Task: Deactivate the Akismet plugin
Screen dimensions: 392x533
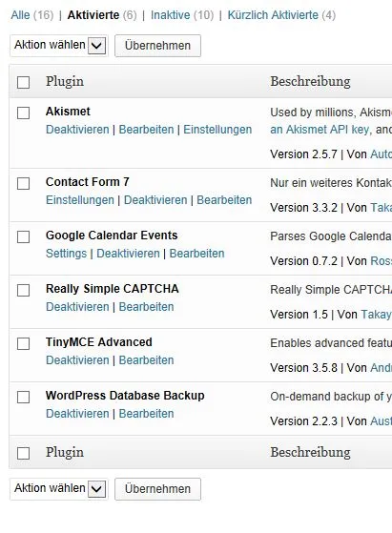Action: coord(77,130)
